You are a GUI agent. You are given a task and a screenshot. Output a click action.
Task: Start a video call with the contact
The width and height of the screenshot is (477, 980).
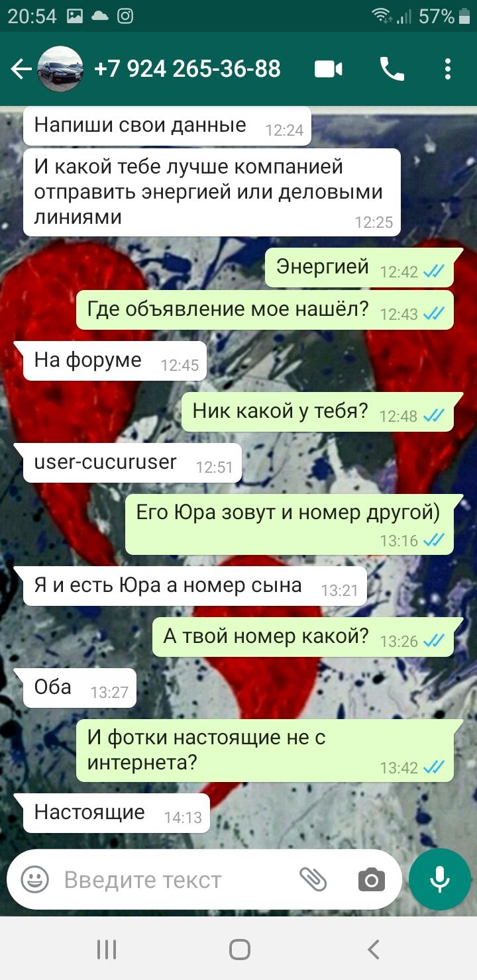point(328,69)
